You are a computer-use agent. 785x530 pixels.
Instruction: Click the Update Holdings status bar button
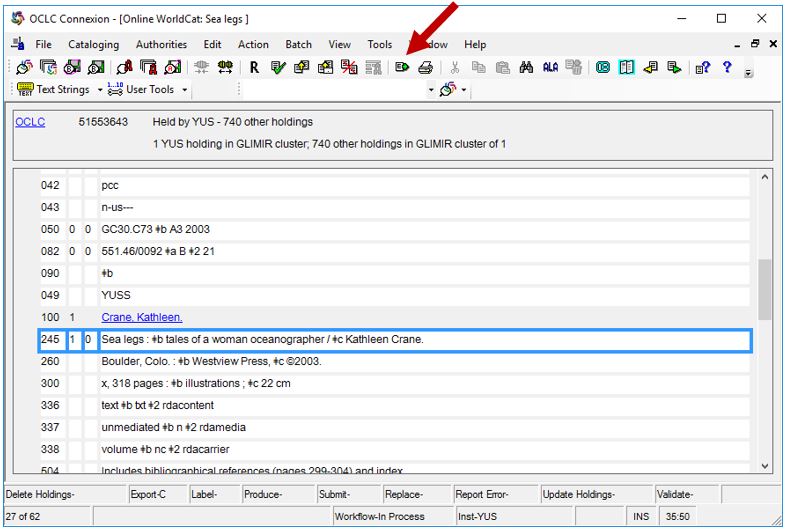(x=578, y=494)
